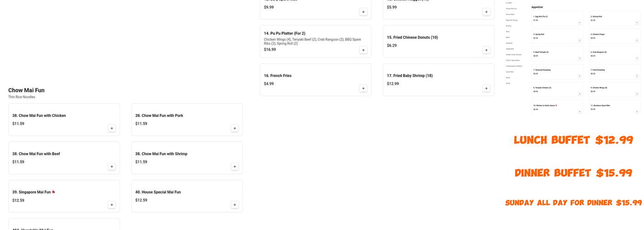Image resolution: width=644 pixels, height=230 pixels.
Task: Add 6. Crab Rangoon (8) appetizer
Action: [637, 58]
